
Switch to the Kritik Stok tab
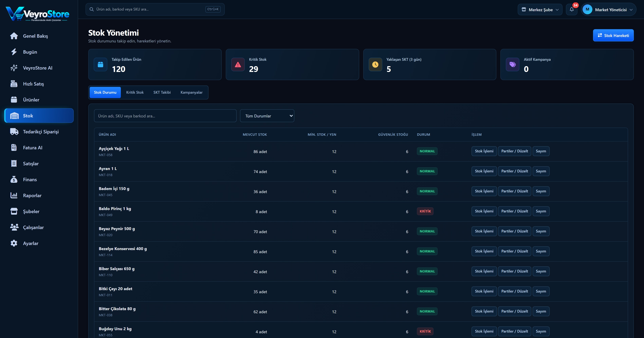(x=135, y=92)
